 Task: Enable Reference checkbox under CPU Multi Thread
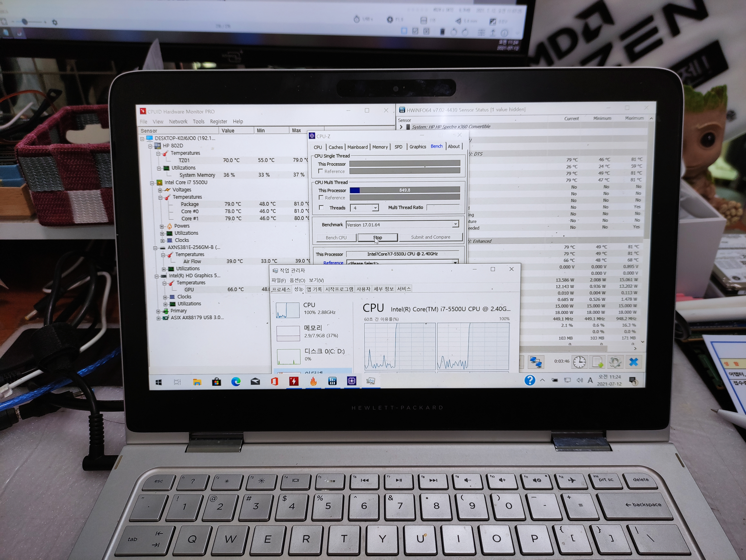coord(321,198)
